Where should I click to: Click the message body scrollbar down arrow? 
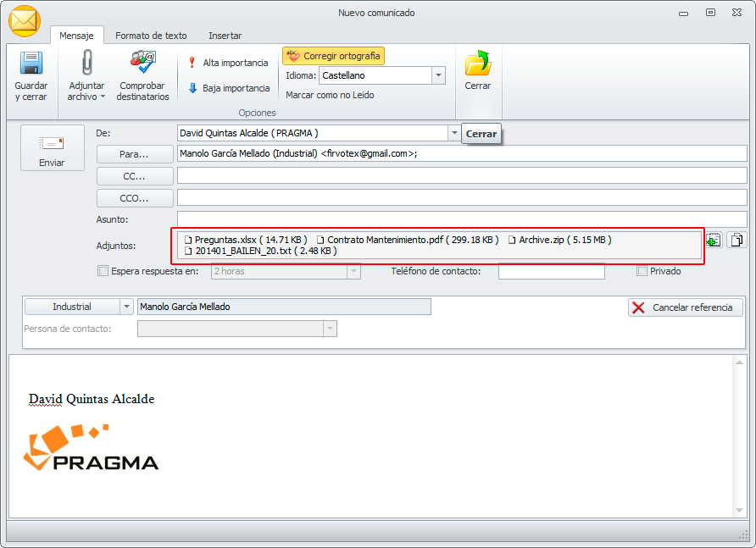pos(739,511)
